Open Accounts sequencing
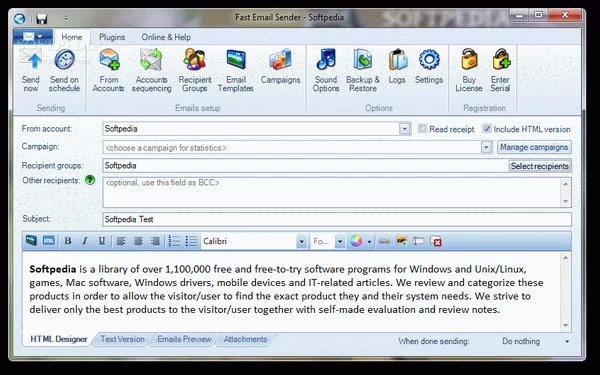Image resolution: width=600 pixels, height=375 pixels. click(152, 70)
